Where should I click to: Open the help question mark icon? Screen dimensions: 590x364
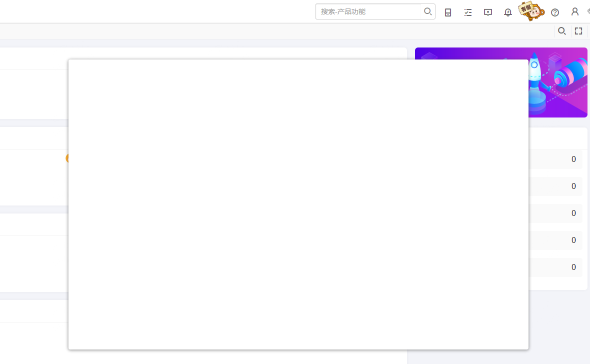[555, 12]
